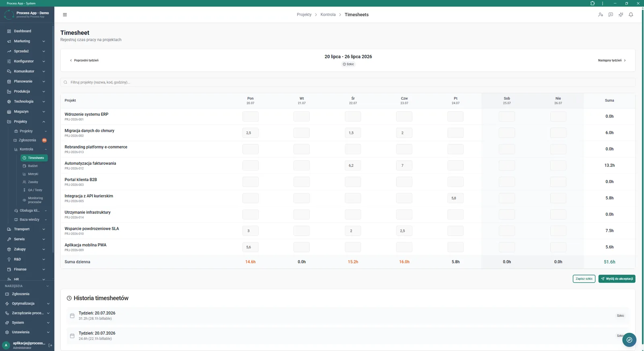Click the Szkic status under week range

(349, 64)
